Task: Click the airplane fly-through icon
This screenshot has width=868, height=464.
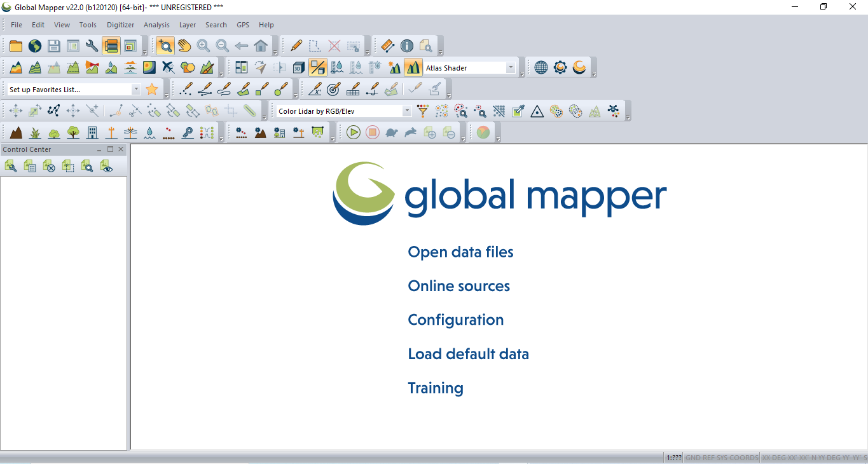Action: [169, 67]
